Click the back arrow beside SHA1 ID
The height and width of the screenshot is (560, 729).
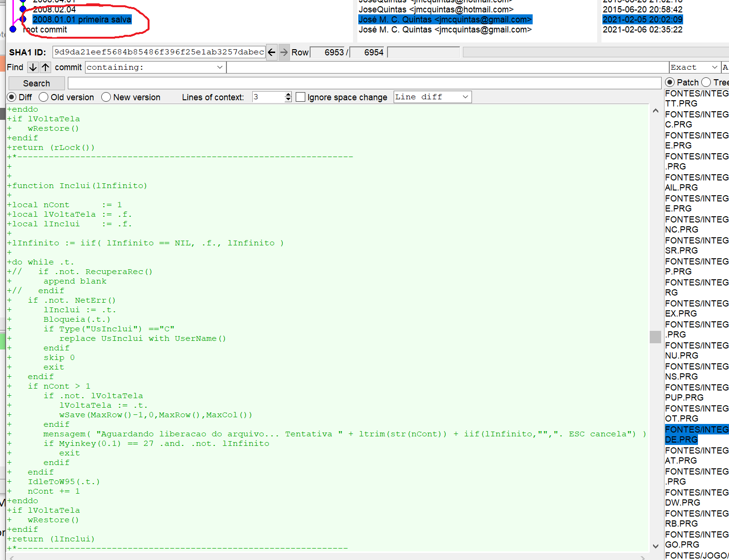click(x=271, y=53)
